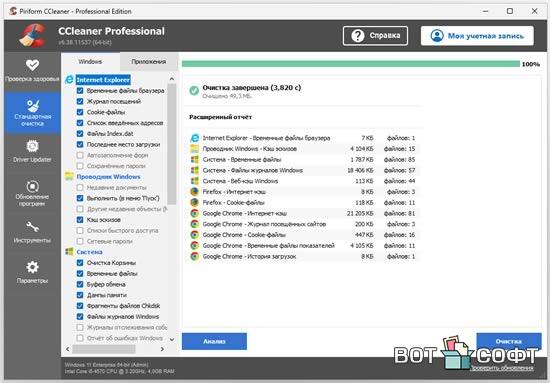Viewport: 550px width, 383px height.
Task: Select the Стандартная очистка sidebar item
Action: point(32,113)
